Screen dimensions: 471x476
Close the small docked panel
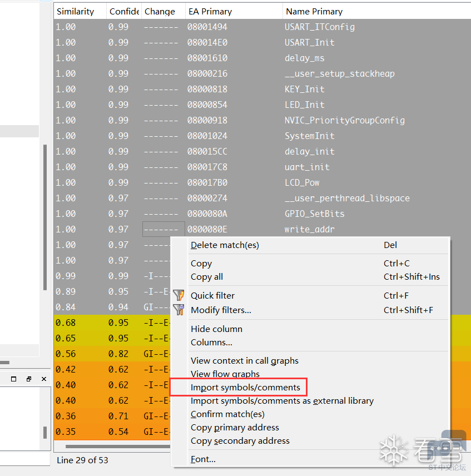coord(44,379)
